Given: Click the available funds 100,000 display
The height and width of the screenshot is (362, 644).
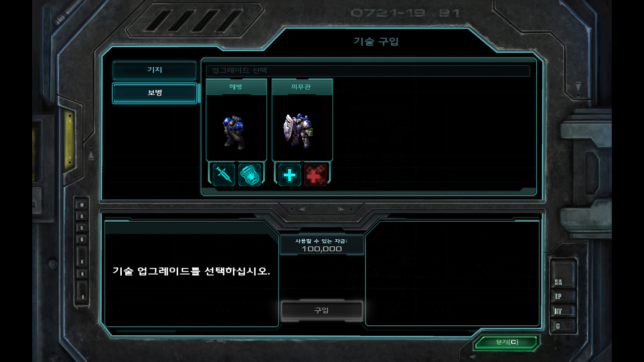Looking at the screenshot, I should [321, 245].
